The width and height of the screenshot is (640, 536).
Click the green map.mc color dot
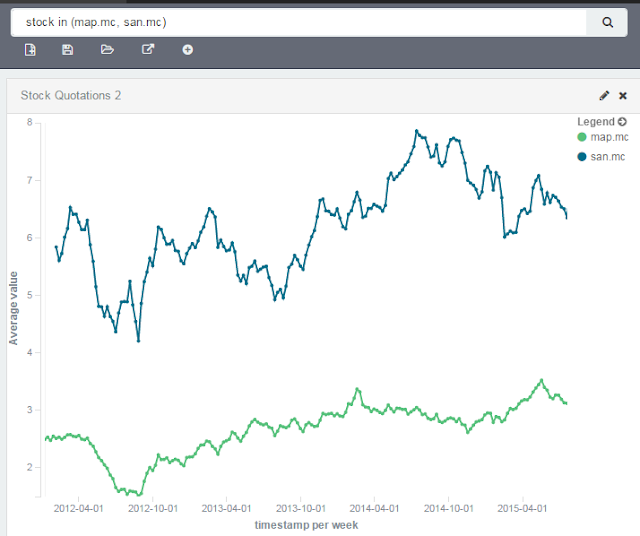coord(582,137)
